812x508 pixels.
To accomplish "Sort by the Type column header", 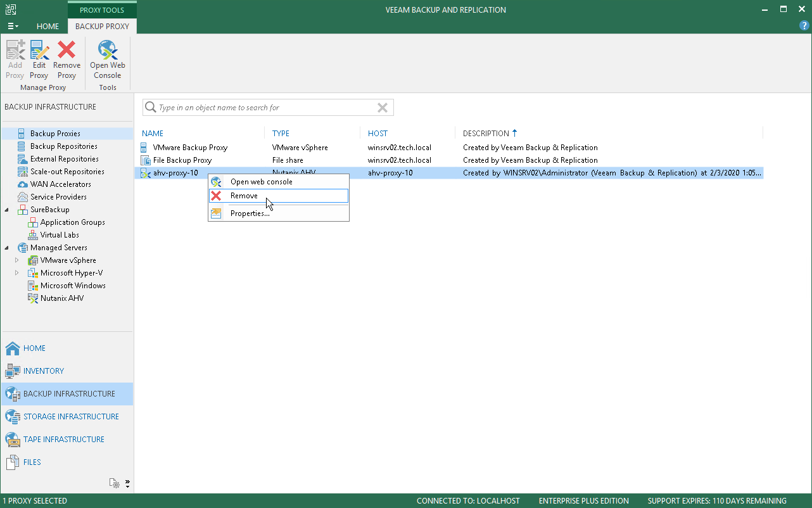I will point(281,134).
